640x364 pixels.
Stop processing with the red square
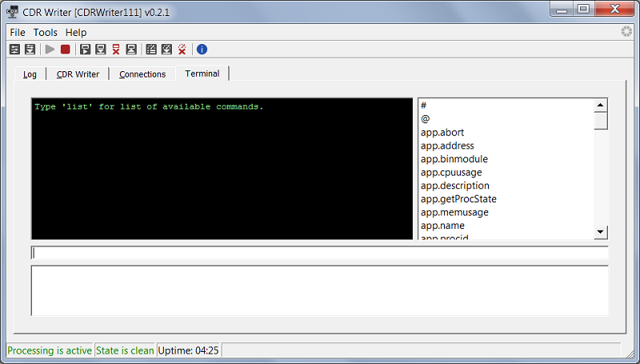coord(66,50)
